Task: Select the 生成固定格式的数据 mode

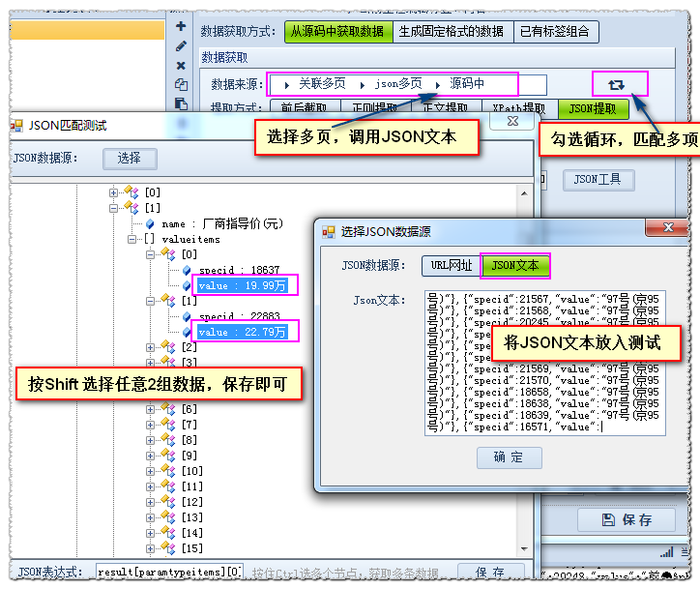Action: pyautogui.click(x=452, y=31)
